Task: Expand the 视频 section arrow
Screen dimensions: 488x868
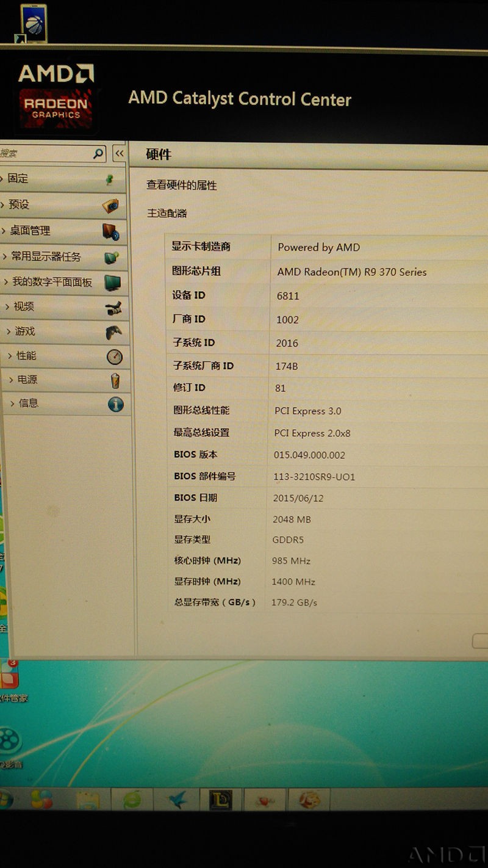Action: (8, 306)
